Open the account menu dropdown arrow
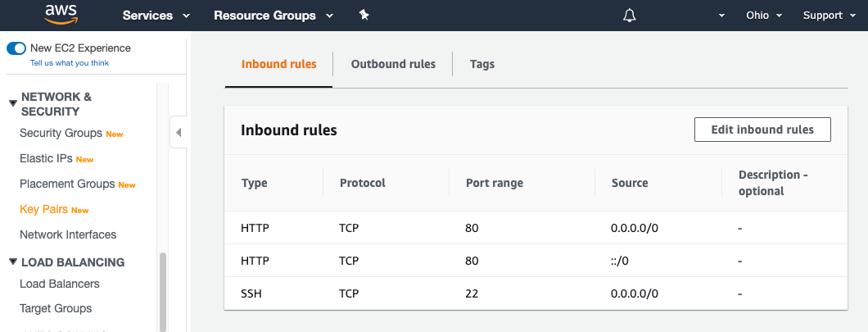 click(x=721, y=16)
